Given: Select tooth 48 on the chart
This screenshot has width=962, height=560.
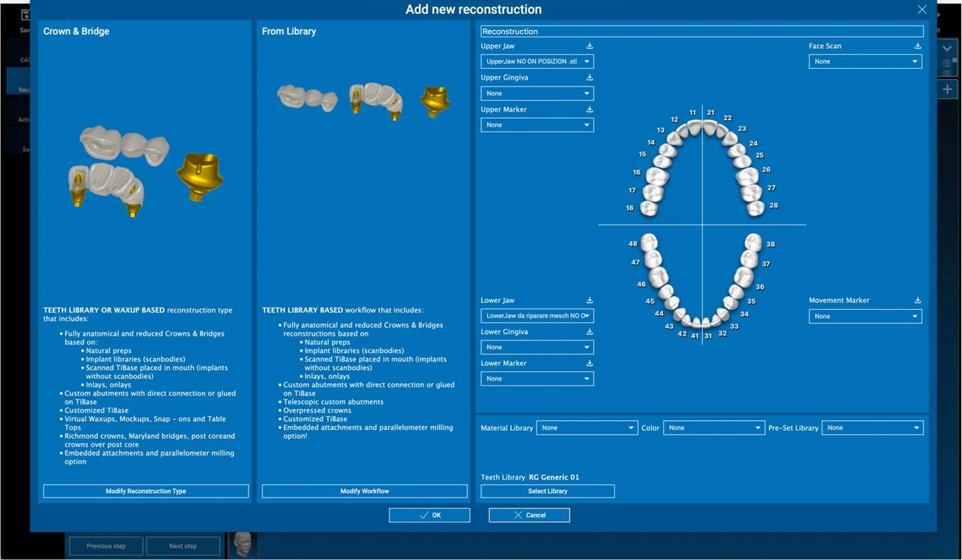Looking at the screenshot, I should pyautogui.click(x=649, y=243).
